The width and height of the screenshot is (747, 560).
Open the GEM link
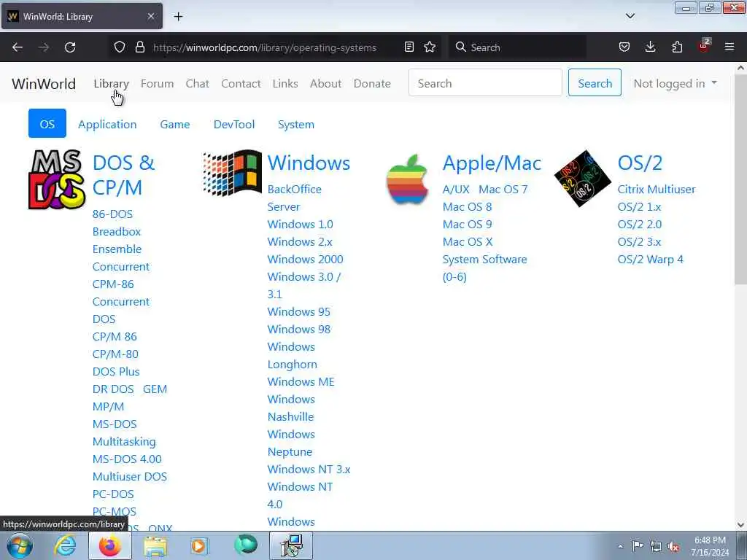click(x=155, y=389)
